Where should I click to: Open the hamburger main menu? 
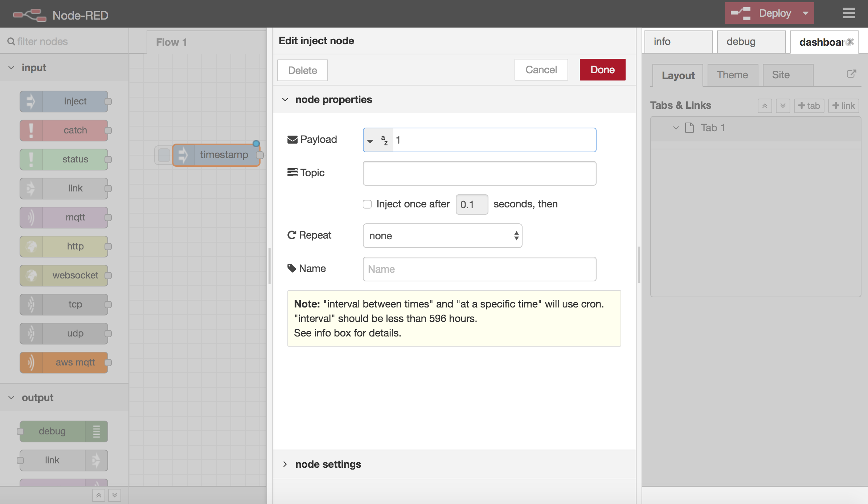pos(849,13)
